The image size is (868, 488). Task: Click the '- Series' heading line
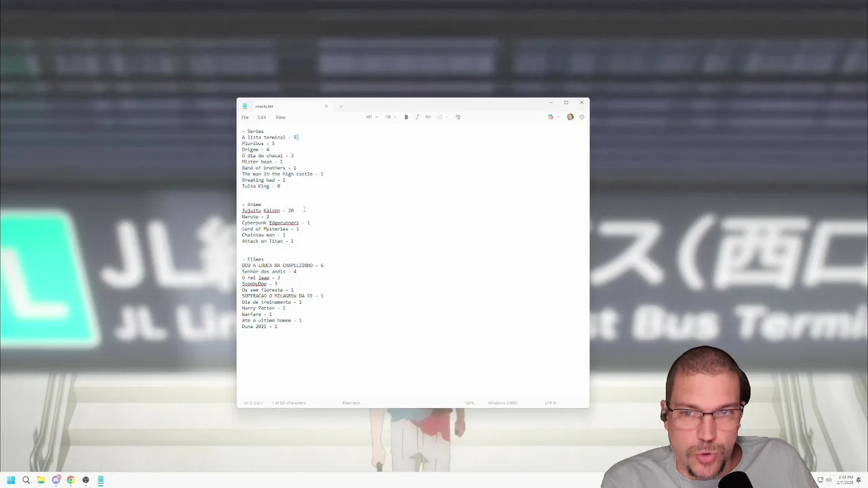point(253,131)
